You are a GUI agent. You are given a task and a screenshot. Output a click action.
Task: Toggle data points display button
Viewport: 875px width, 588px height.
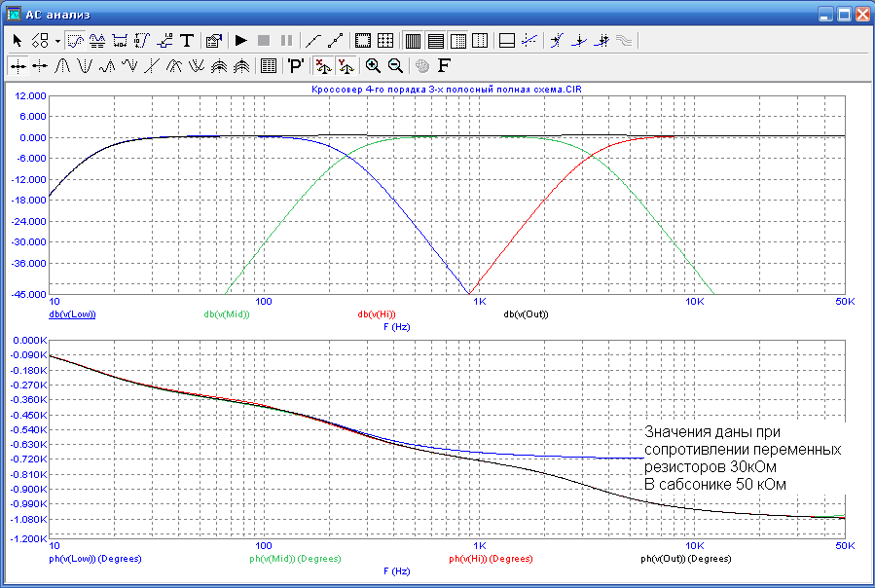[x=334, y=41]
